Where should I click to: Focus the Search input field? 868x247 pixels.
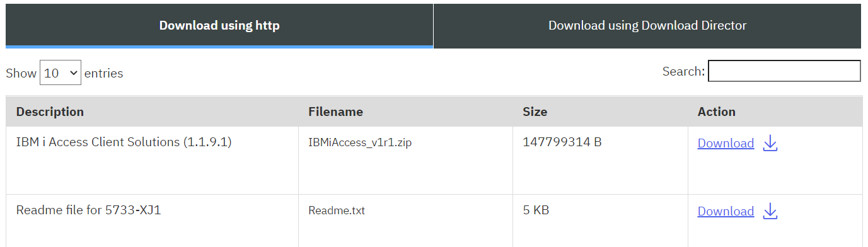coord(784,71)
